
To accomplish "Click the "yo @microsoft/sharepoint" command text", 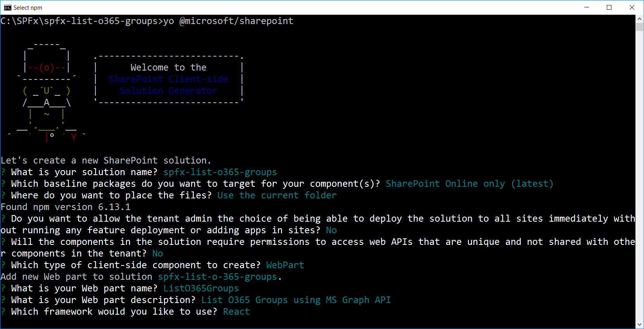I will [228, 21].
